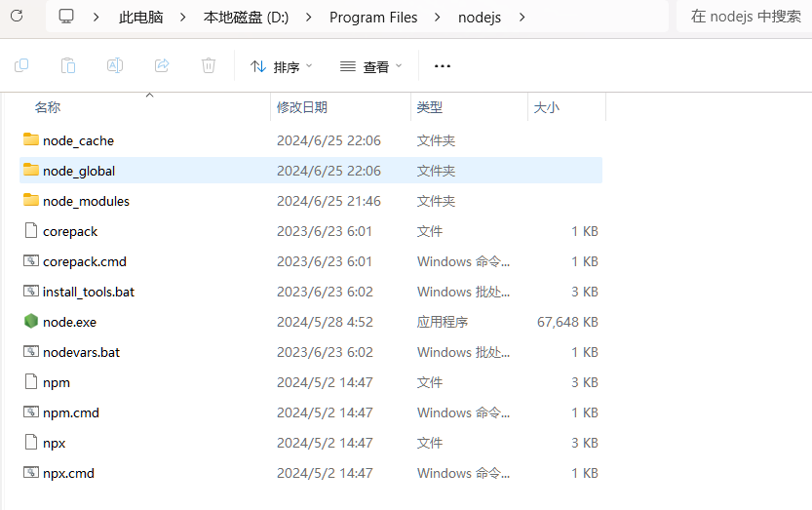
Task: Click the share icon in toolbar
Action: pos(162,66)
